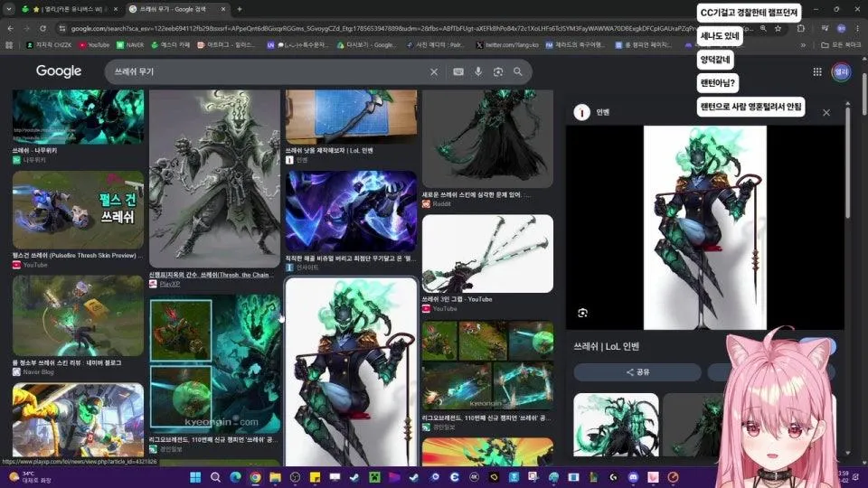Open Windows taskbar search
868x488 pixels.
click(215, 477)
